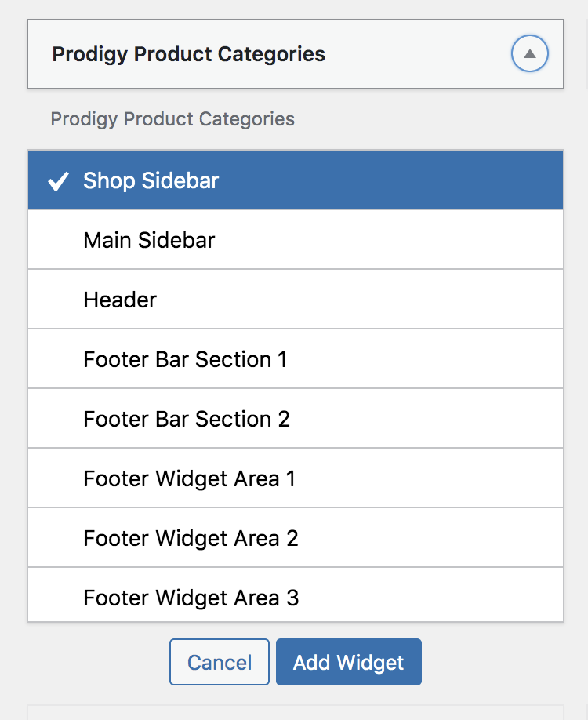588x720 pixels.
Task: Select Header from the sidebar list
Action: (x=296, y=300)
